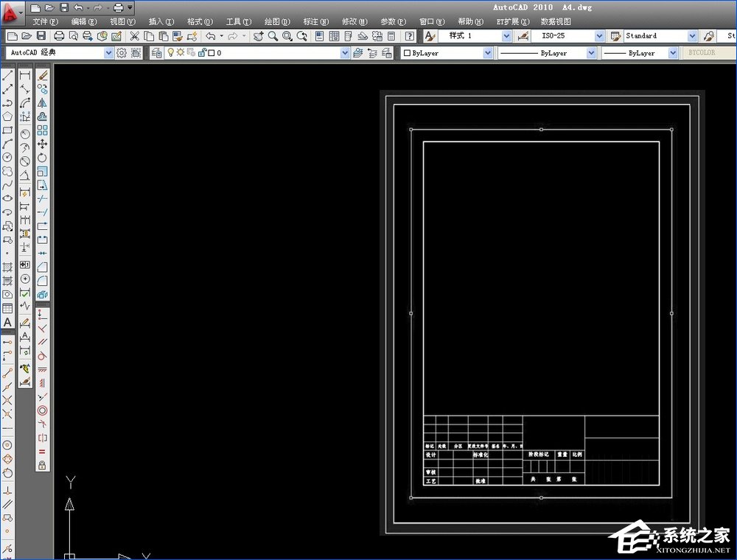The image size is (737, 560).
Task: Open the Plot Preview icon
Action: pyautogui.click(x=73, y=35)
